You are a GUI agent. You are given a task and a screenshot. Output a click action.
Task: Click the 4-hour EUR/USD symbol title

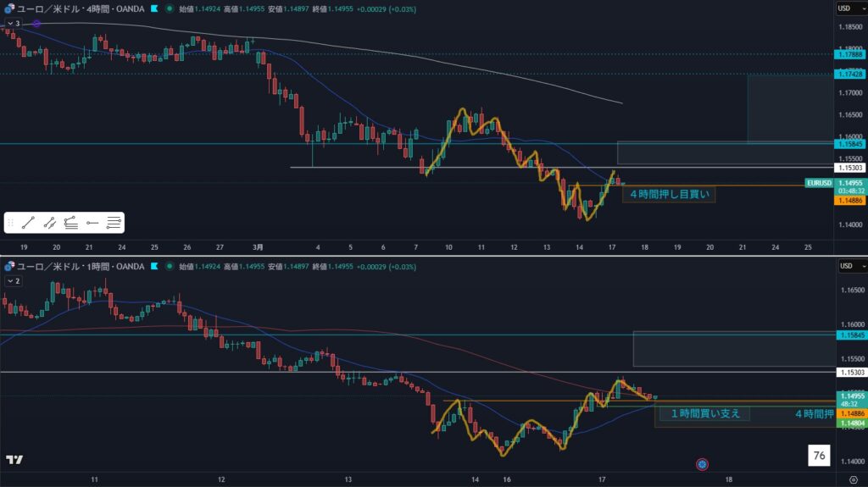click(x=81, y=8)
